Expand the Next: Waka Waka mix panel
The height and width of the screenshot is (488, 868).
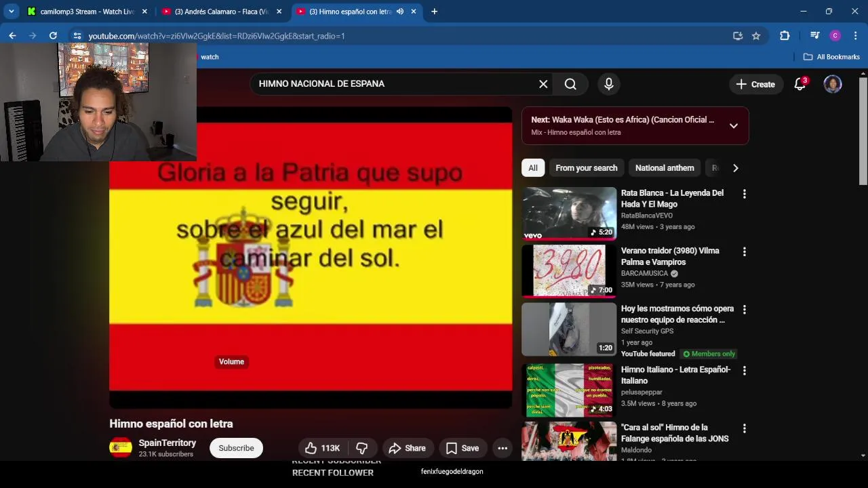pyautogui.click(x=734, y=125)
